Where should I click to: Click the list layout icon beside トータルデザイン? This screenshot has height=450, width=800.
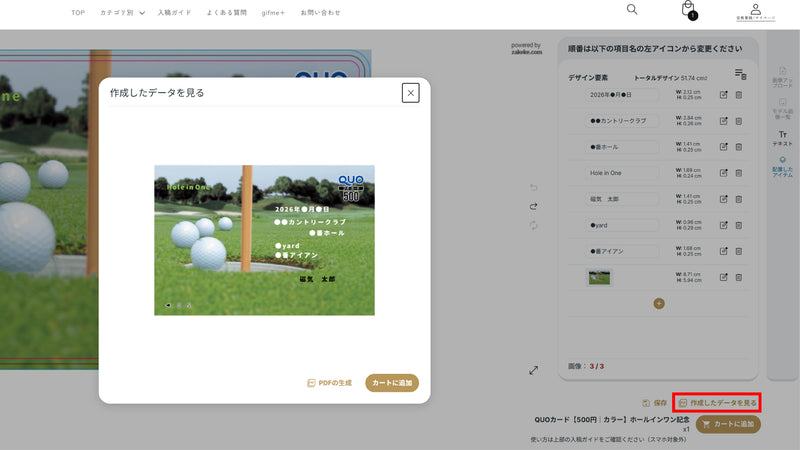740,74
